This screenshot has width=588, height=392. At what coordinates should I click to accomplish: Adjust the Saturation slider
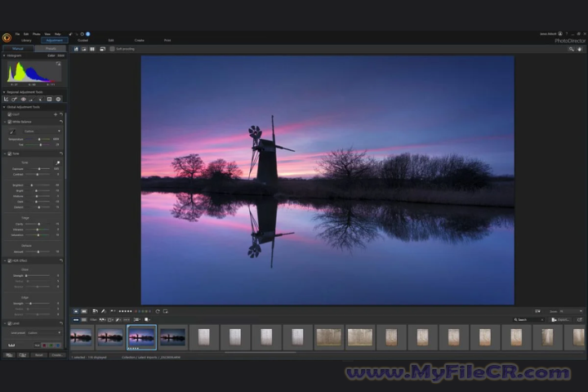pyautogui.click(x=38, y=235)
